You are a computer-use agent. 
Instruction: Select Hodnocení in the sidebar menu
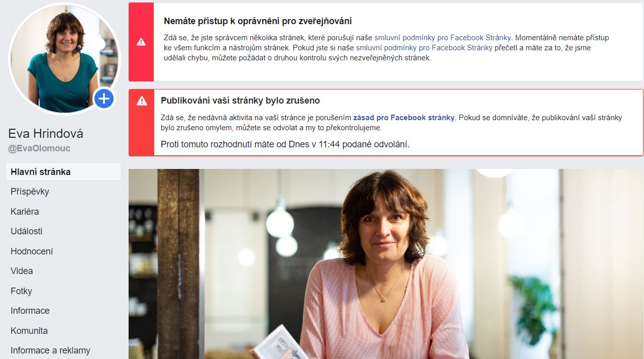click(x=32, y=251)
